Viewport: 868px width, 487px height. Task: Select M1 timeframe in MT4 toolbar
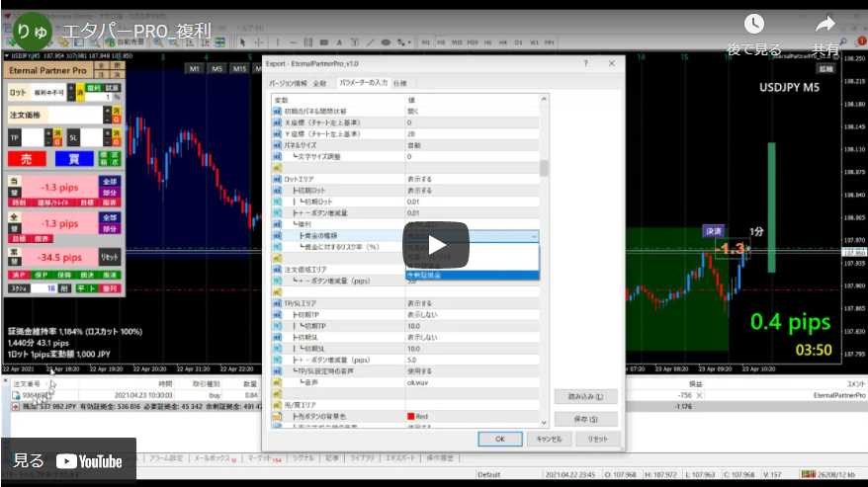click(x=425, y=42)
